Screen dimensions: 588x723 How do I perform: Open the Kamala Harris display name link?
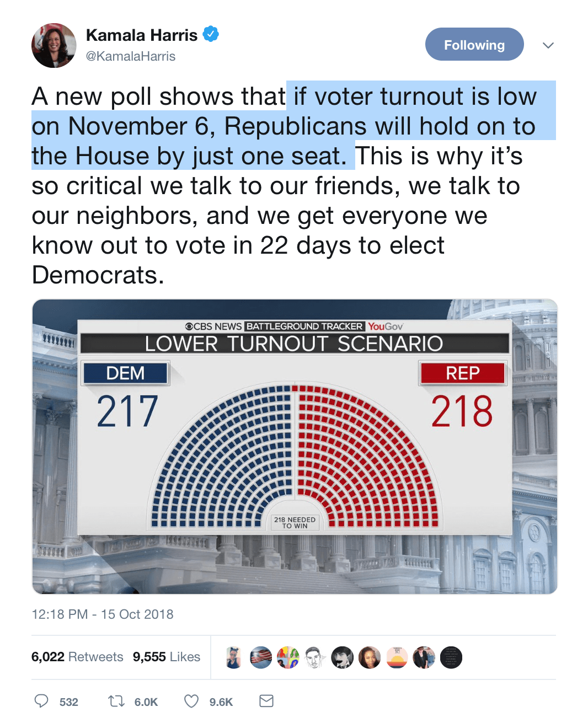(x=142, y=35)
